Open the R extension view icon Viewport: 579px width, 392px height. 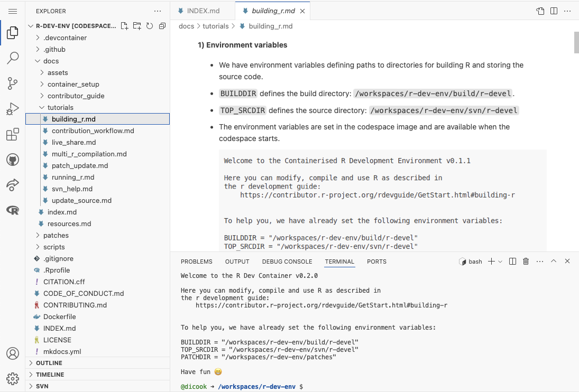13,210
